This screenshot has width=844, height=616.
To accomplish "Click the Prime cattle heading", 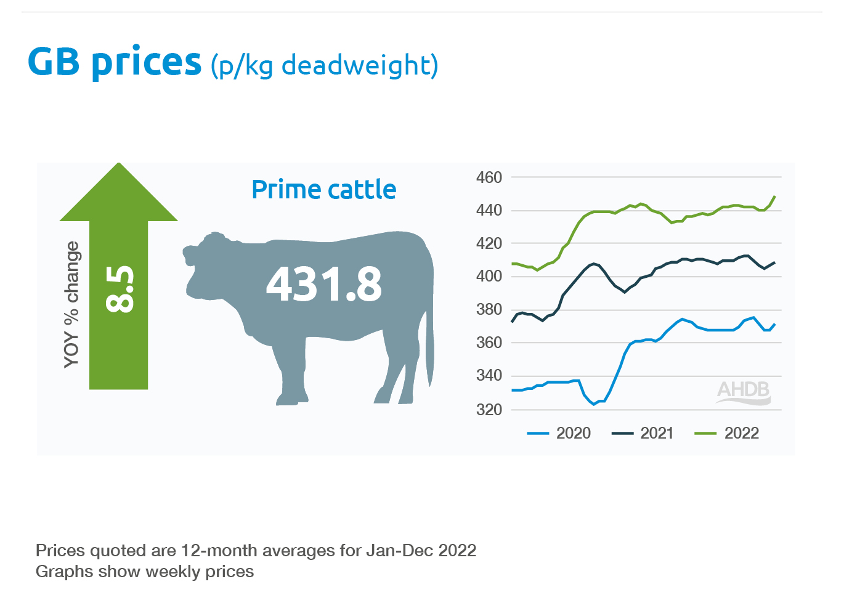I will (324, 190).
